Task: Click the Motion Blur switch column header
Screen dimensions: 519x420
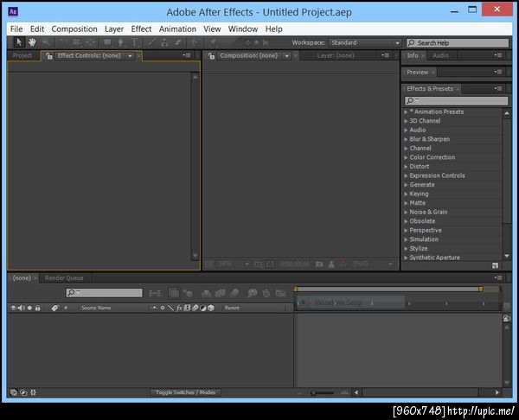Action: pyautogui.click(x=195, y=308)
